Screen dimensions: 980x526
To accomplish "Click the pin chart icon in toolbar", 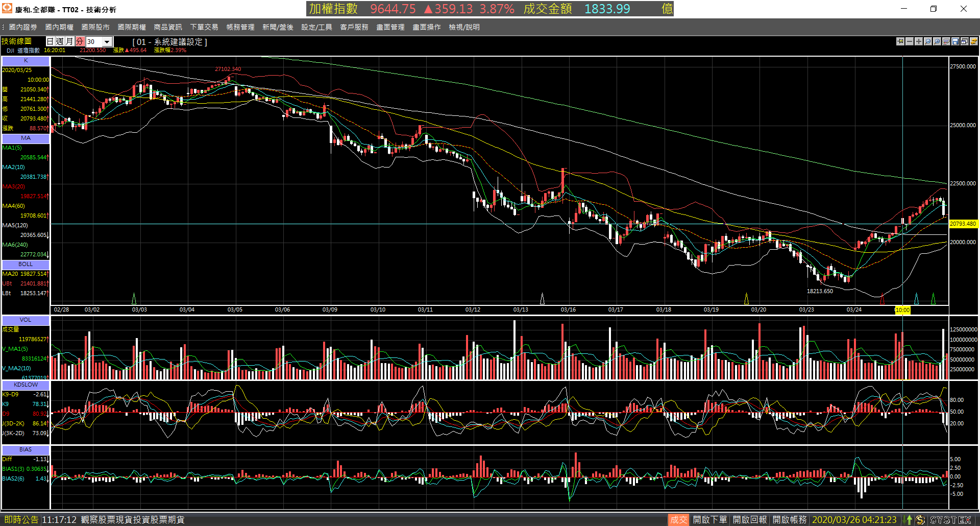I will tap(900, 41).
